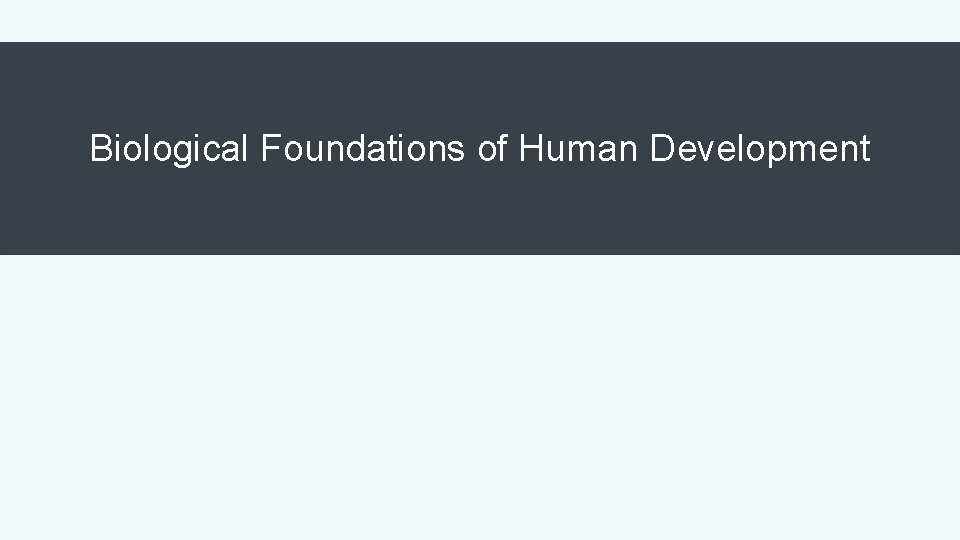This screenshot has height=540, width=960.
Task: Select the word "Biological" in the title
Action: click(168, 149)
